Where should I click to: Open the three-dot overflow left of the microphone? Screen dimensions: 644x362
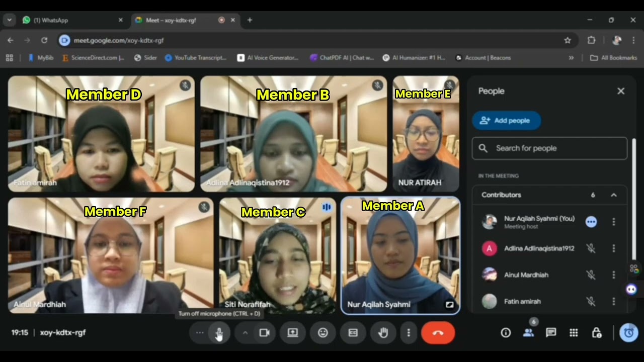click(200, 333)
